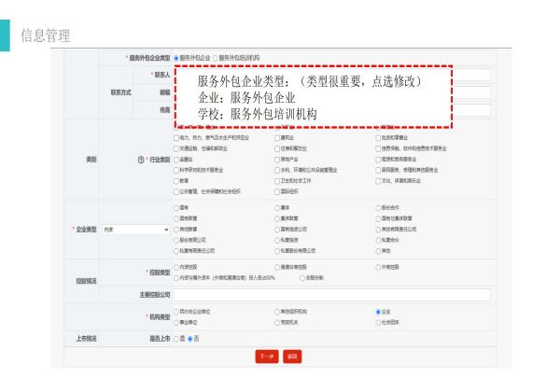The width and height of the screenshot is (560, 392).
Task: Pick the 私营独资 radio option
Action: 277,240
